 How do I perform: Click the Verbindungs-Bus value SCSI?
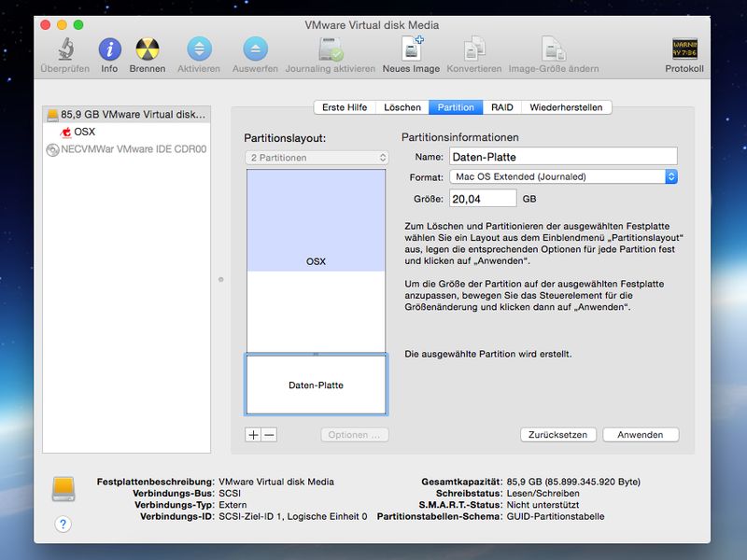coord(230,494)
